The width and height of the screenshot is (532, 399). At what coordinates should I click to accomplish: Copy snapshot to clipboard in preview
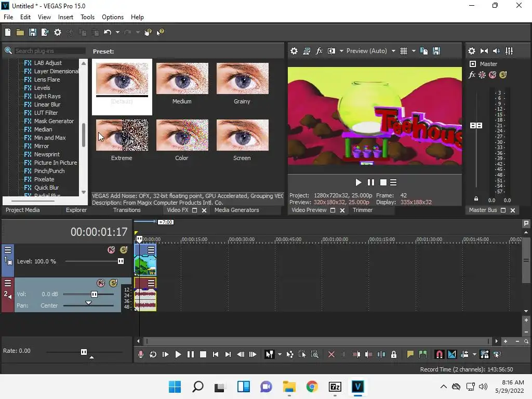(424, 51)
